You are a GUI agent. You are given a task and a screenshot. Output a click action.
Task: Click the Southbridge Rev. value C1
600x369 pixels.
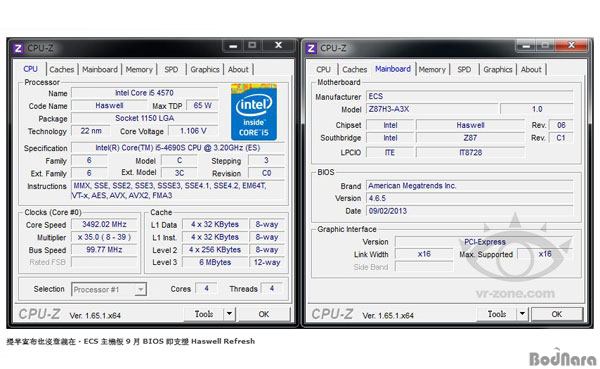coord(561,138)
